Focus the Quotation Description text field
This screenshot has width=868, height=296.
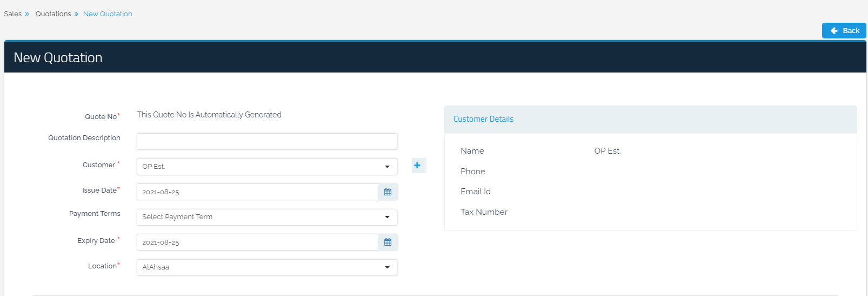pyautogui.click(x=266, y=142)
